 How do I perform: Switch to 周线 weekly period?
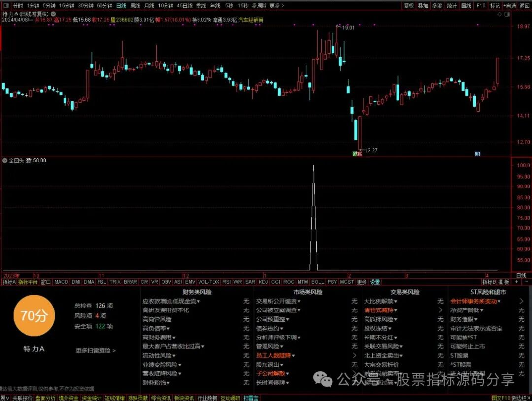(x=135, y=6)
